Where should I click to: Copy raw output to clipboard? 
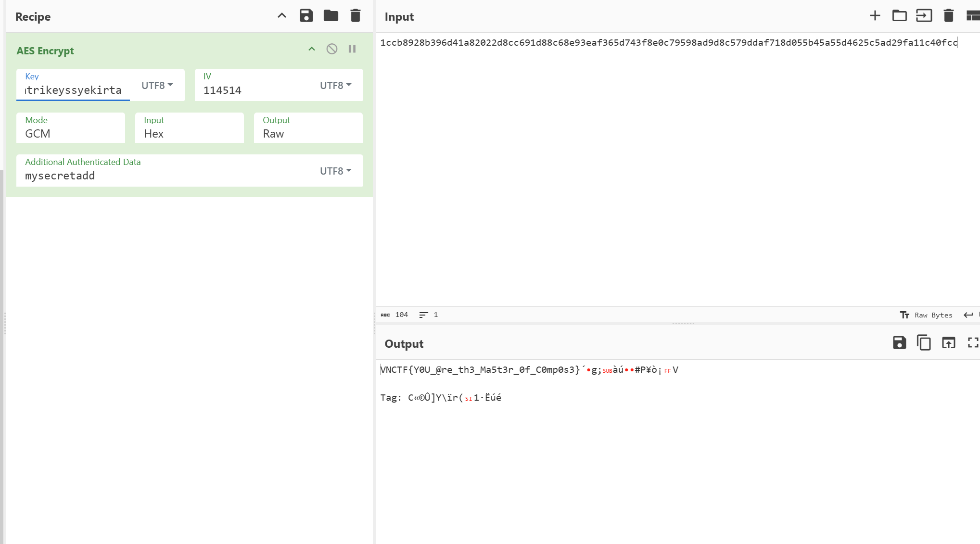(924, 343)
